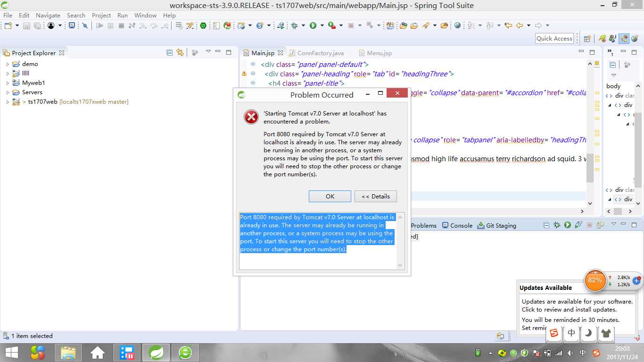Switch to the Menu.jsp editor tab
The height and width of the screenshot is (362, 644).
(374, 53)
